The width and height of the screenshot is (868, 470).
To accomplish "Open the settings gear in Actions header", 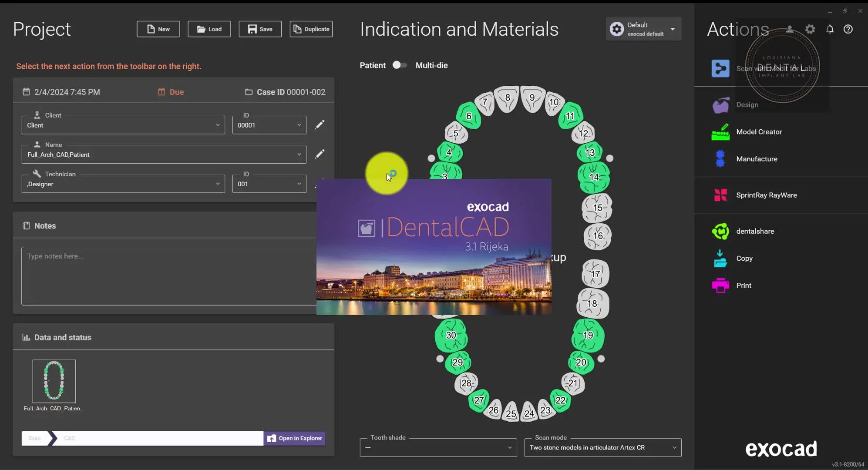I will click(810, 29).
